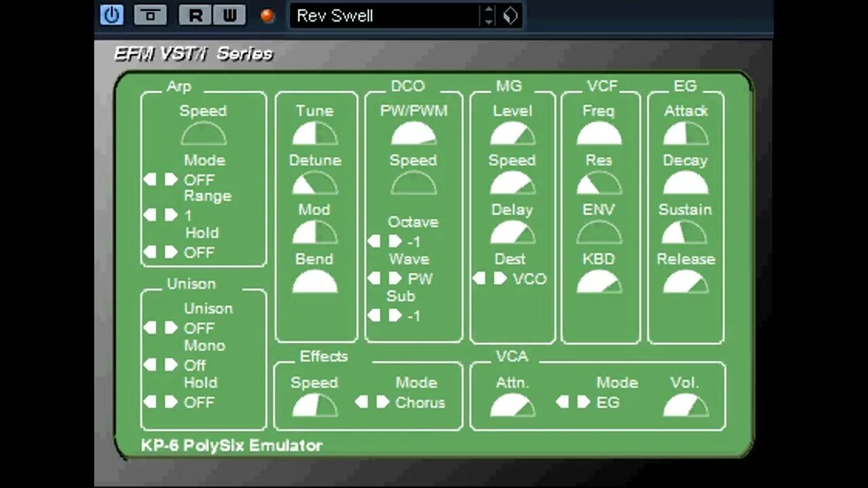
Task: Increase Arp Range with right arrow
Action: (x=171, y=216)
